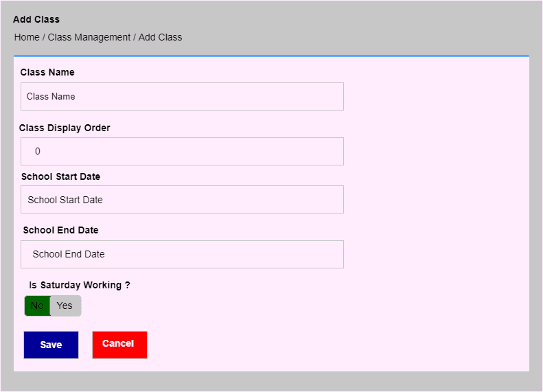The height and width of the screenshot is (392, 543).
Task: Focus the Class Display Order field
Action: point(182,151)
